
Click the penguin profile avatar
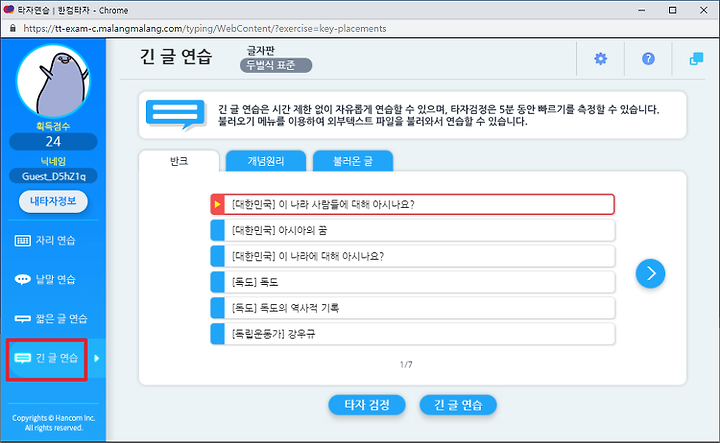point(53,81)
